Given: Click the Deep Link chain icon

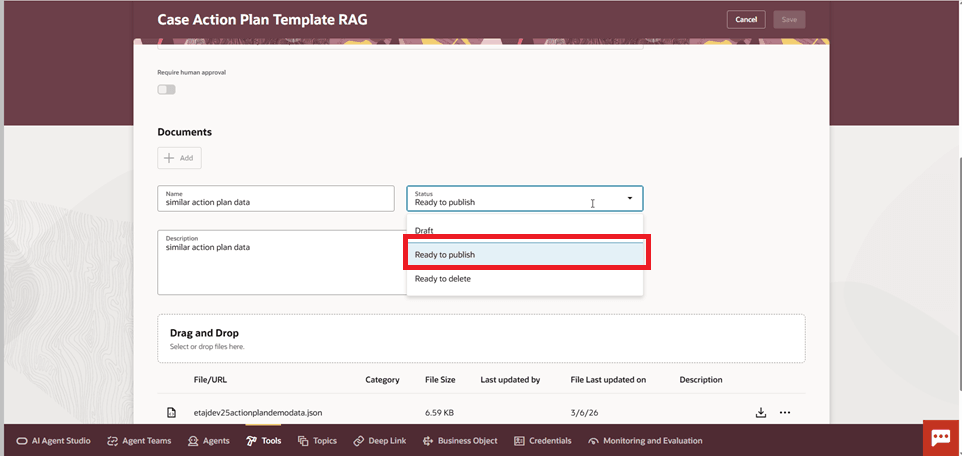Looking at the screenshot, I should coord(359,441).
